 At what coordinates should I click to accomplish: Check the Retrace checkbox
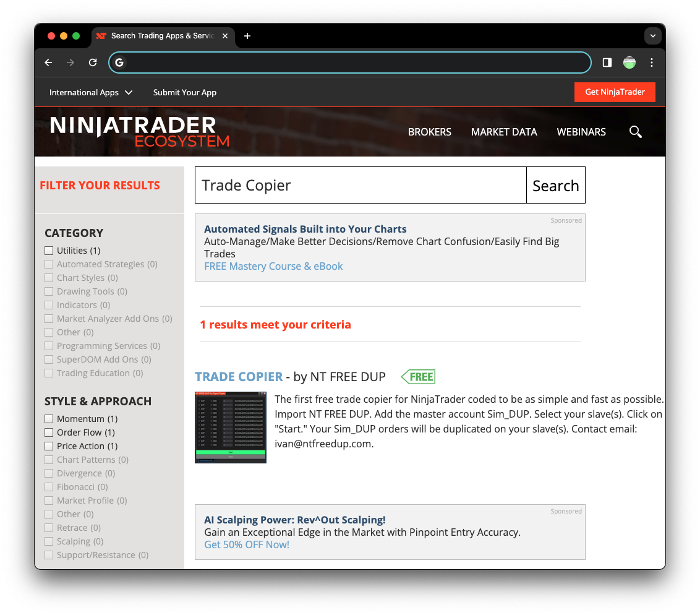pos(49,528)
